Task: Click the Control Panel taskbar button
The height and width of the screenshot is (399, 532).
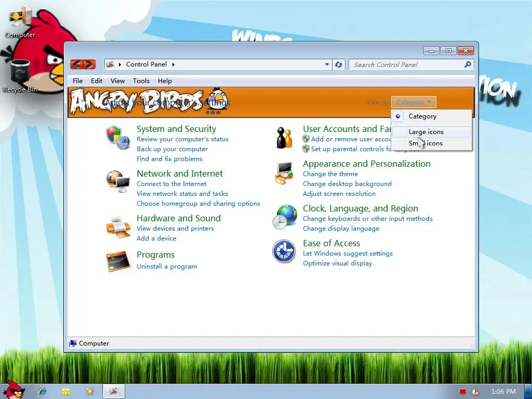Action: point(113,391)
